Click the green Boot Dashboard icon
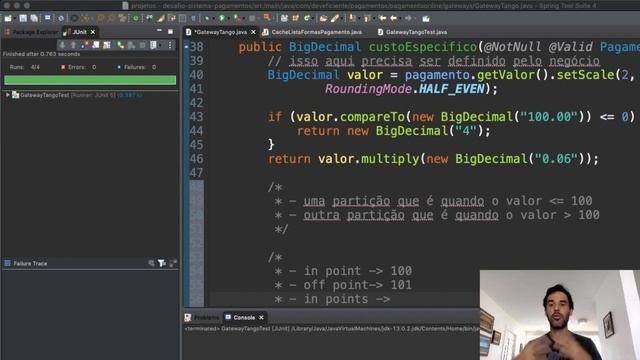This screenshot has height=360, width=640. [136, 18]
